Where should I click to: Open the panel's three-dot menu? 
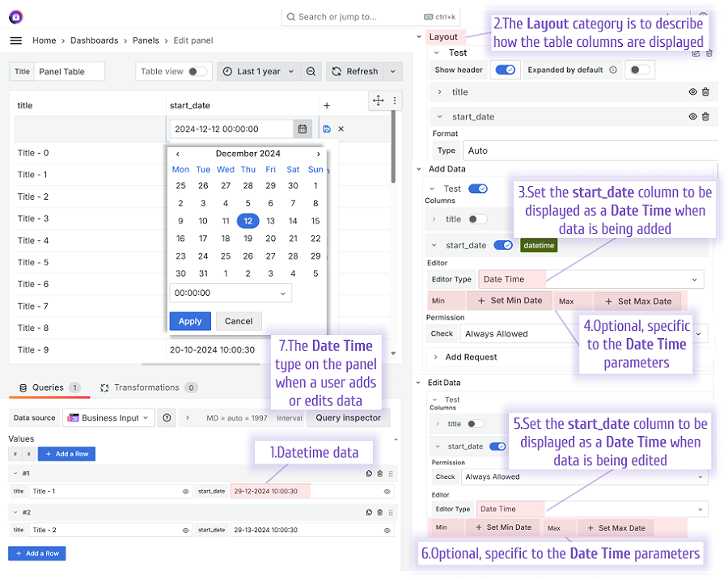click(395, 100)
